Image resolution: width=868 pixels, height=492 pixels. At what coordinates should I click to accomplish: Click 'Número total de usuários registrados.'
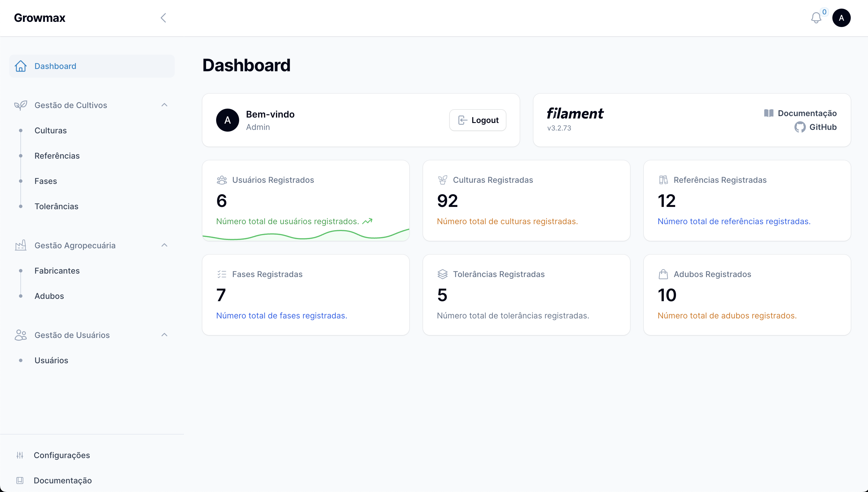point(287,221)
